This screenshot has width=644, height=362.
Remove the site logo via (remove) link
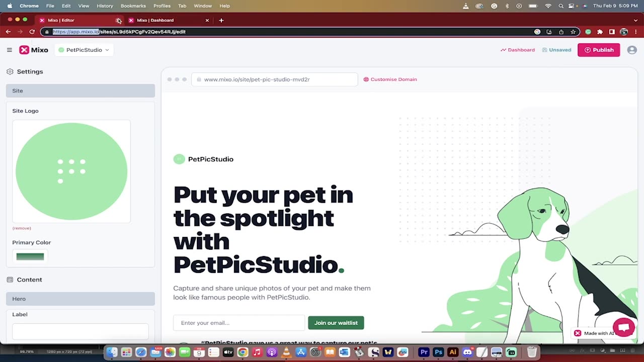tap(22, 228)
